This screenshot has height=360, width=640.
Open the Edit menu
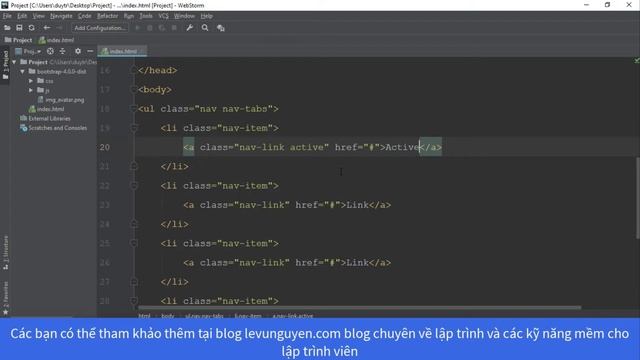coord(22,16)
